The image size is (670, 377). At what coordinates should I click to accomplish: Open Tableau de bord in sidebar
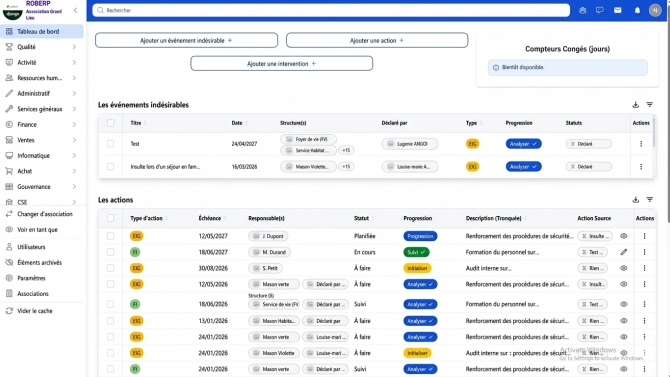41,32
